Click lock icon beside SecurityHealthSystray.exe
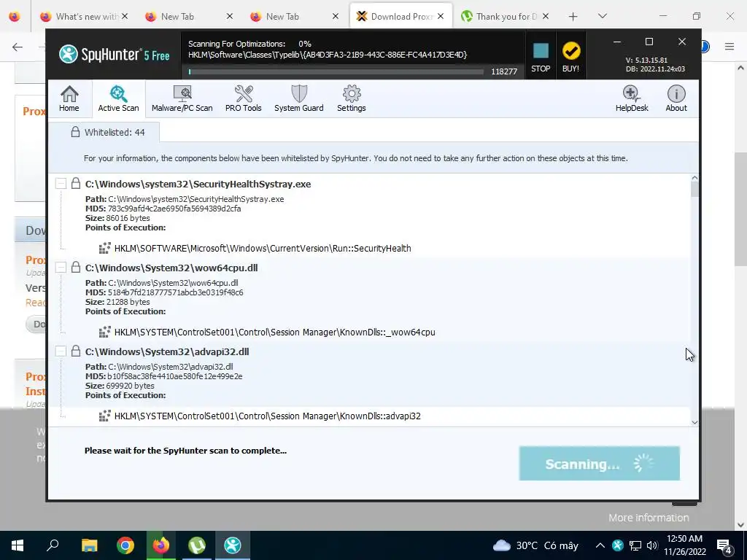 point(76,183)
